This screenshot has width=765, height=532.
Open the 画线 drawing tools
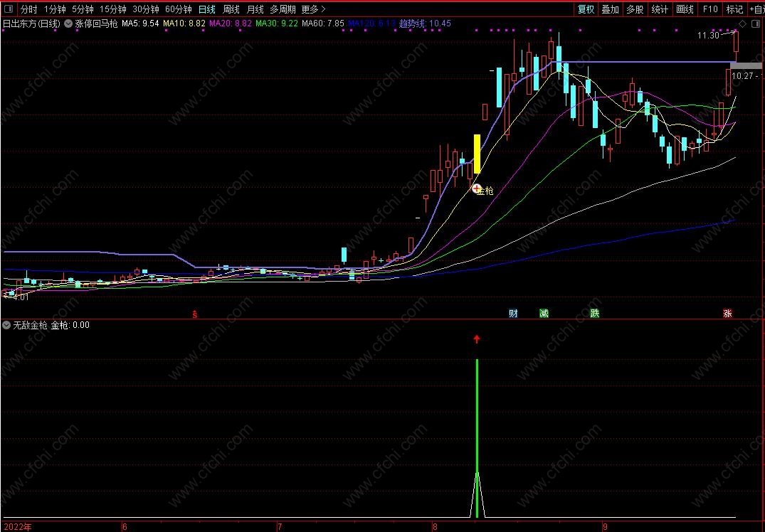685,9
